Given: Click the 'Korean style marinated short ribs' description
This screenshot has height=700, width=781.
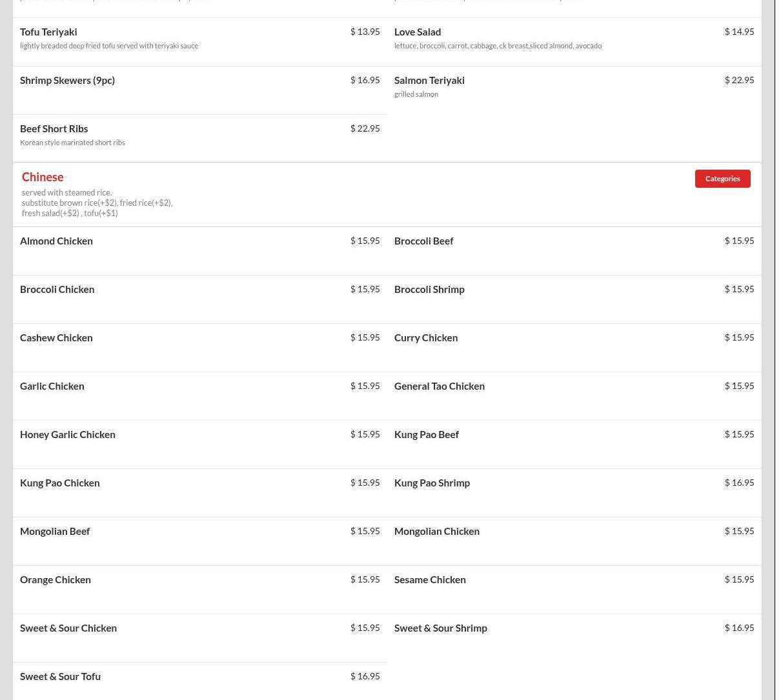Looking at the screenshot, I should (72, 143).
